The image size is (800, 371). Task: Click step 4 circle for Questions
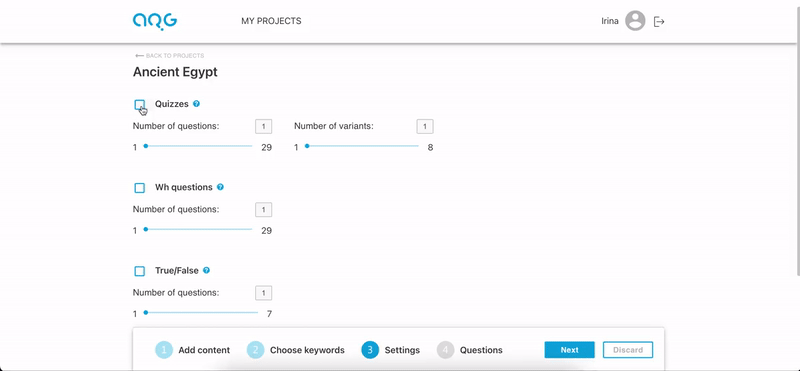(x=445, y=350)
